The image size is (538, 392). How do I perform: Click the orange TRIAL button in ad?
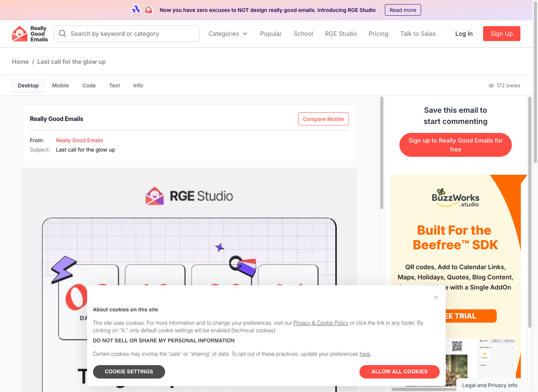[471, 316]
